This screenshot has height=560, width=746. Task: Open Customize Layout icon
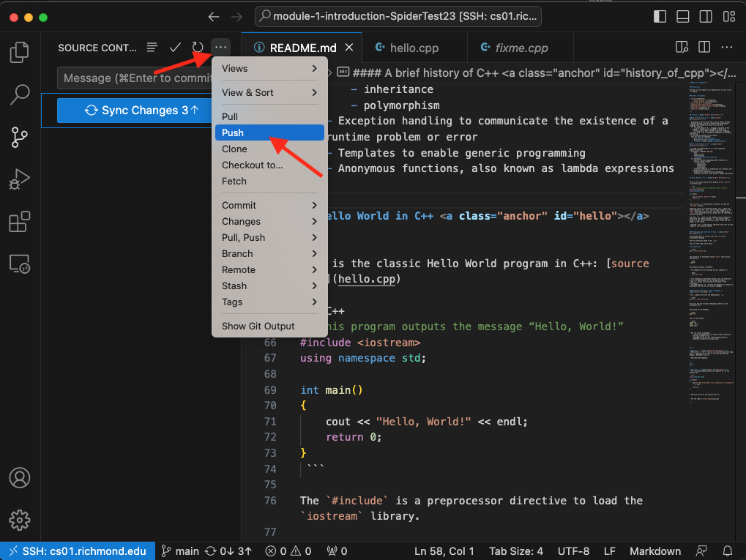tap(729, 17)
